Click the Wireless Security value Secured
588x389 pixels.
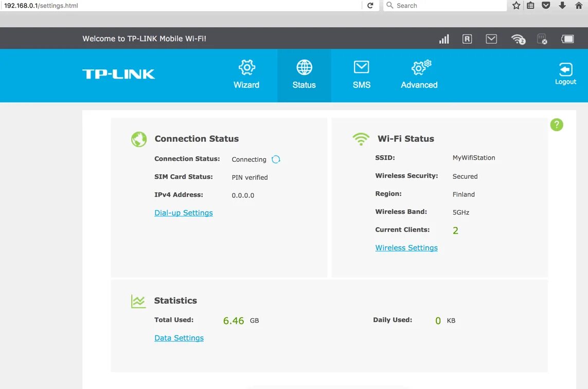(x=465, y=176)
